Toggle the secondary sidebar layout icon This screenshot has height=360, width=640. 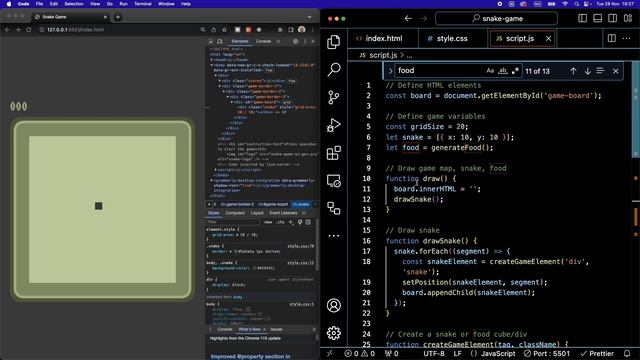point(613,18)
